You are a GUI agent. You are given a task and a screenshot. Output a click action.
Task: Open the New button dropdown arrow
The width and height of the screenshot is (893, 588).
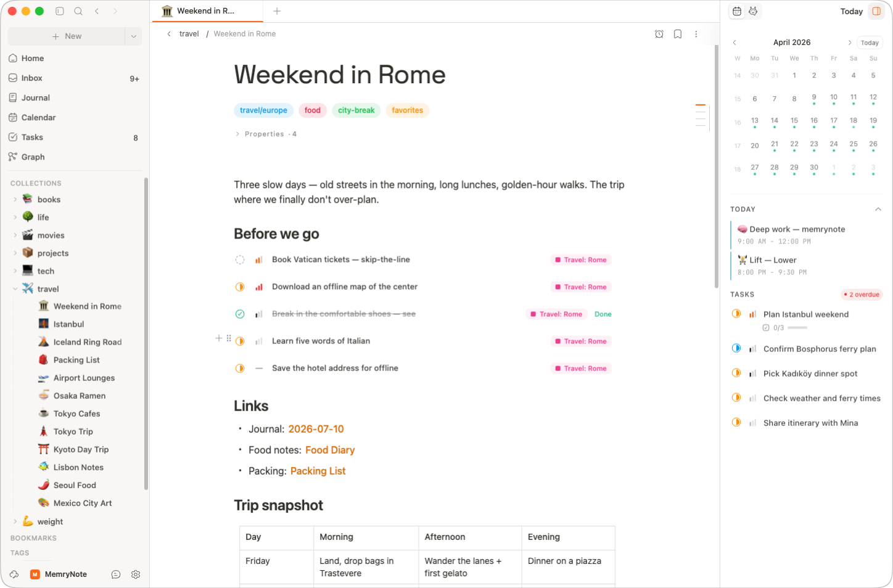133,36
